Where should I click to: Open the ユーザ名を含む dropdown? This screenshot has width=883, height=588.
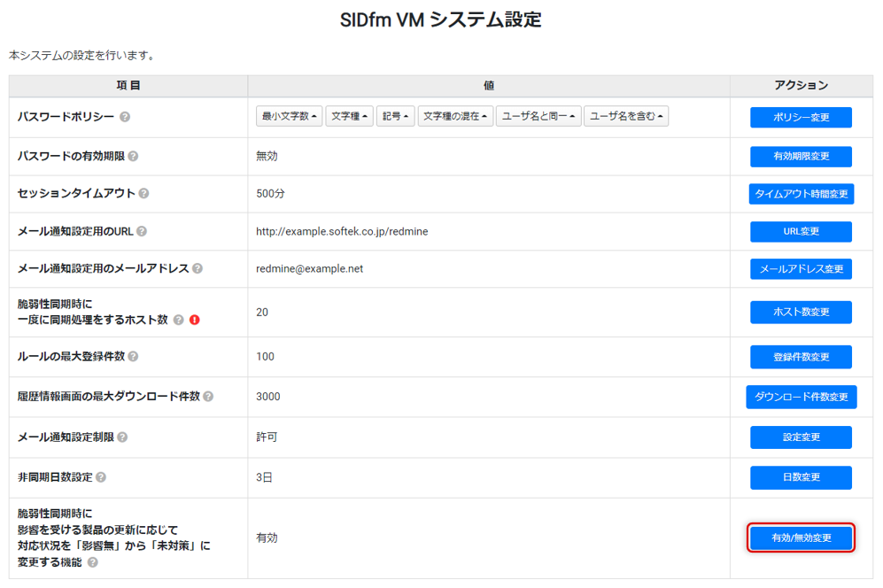[x=626, y=116]
